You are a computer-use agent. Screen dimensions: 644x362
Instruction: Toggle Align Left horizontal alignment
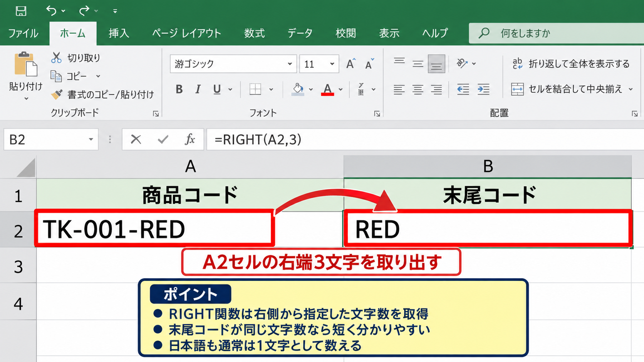pos(399,89)
